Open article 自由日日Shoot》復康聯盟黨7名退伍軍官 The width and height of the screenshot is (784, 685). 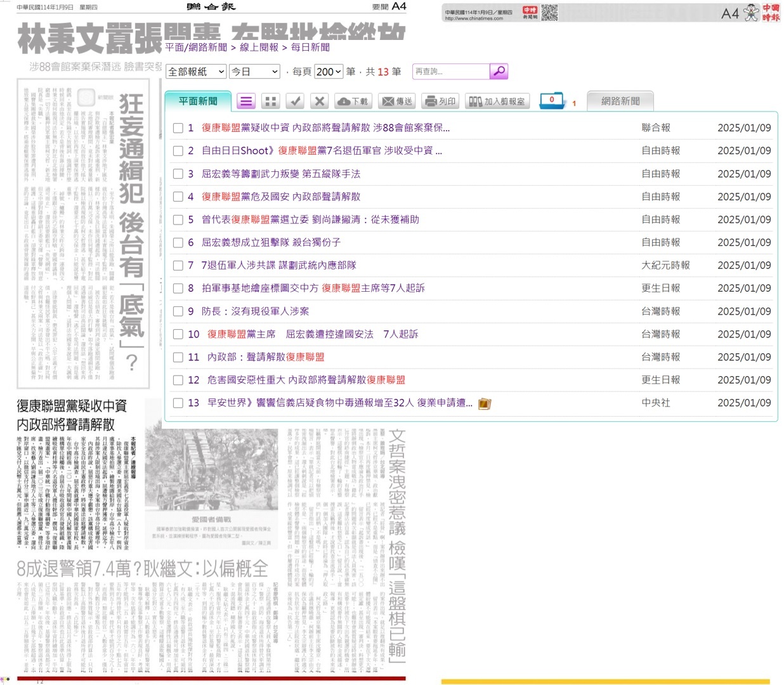click(x=322, y=151)
